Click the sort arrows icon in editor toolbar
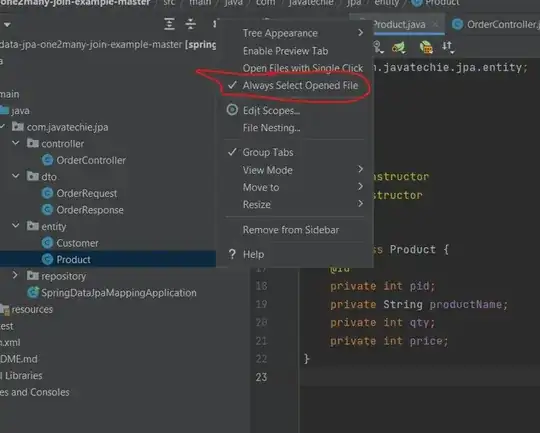The image size is (540, 433). coord(448,47)
